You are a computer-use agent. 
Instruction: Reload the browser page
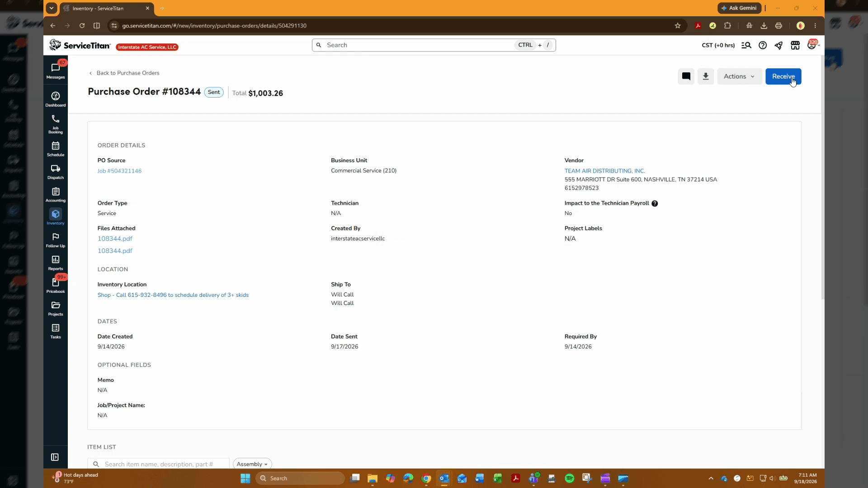click(82, 26)
